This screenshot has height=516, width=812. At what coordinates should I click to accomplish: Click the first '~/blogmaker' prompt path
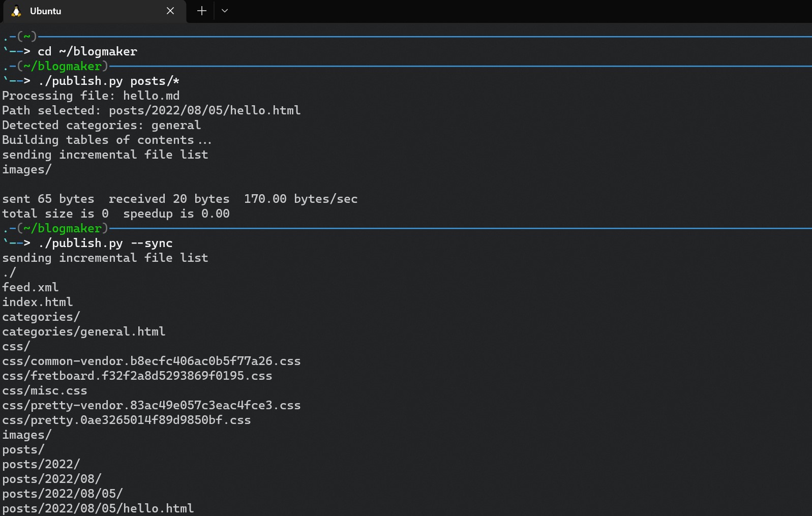pyautogui.click(x=63, y=66)
